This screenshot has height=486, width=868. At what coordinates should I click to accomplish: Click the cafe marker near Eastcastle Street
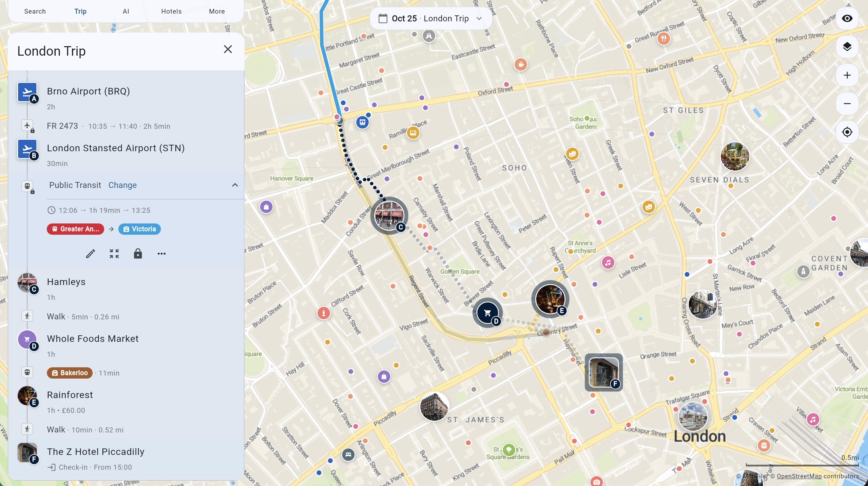[x=521, y=64]
